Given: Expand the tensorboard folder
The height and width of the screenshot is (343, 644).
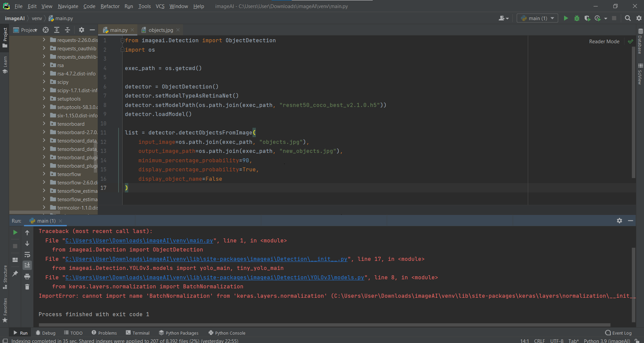Looking at the screenshot, I should (44, 123).
